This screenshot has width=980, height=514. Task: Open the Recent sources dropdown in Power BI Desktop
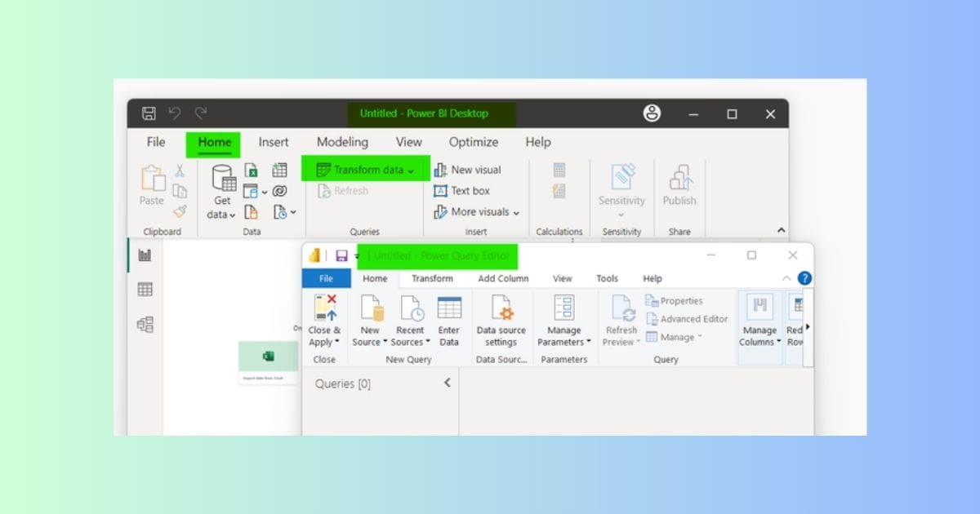292,213
